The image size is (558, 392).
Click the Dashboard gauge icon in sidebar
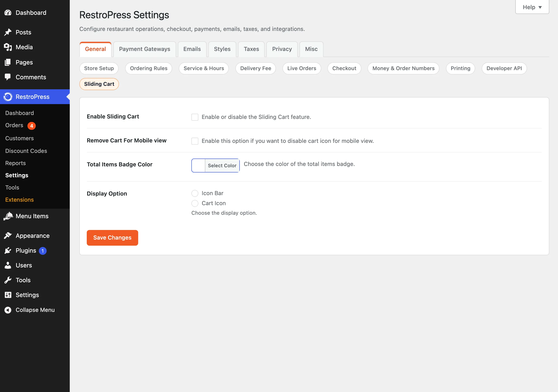pyautogui.click(x=8, y=13)
